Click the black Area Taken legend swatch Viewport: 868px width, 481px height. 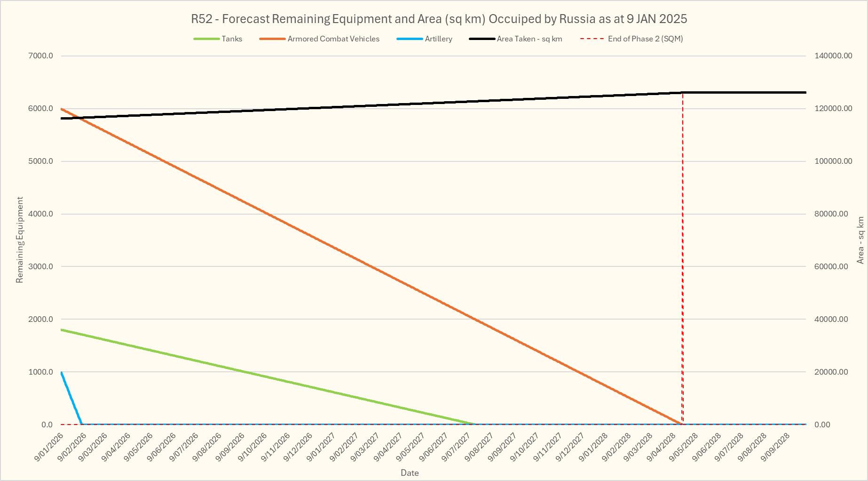coord(482,39)
